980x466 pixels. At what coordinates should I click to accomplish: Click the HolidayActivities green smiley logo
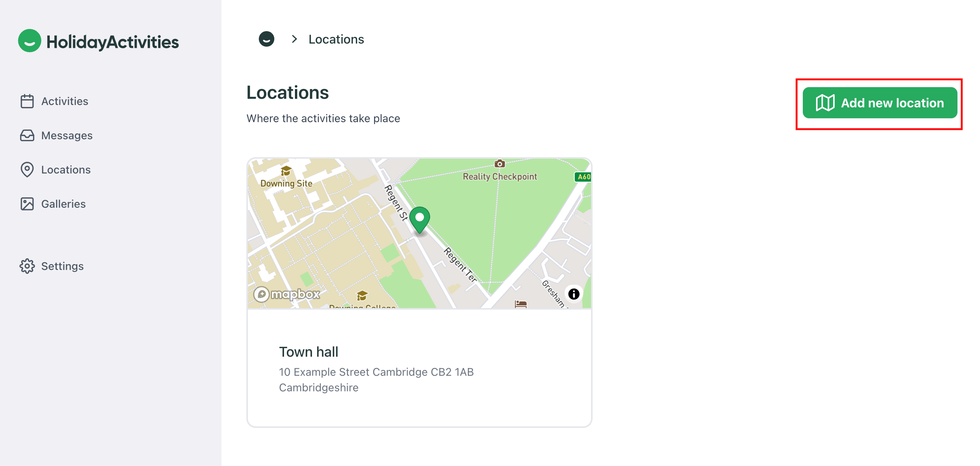coord(30,41)
